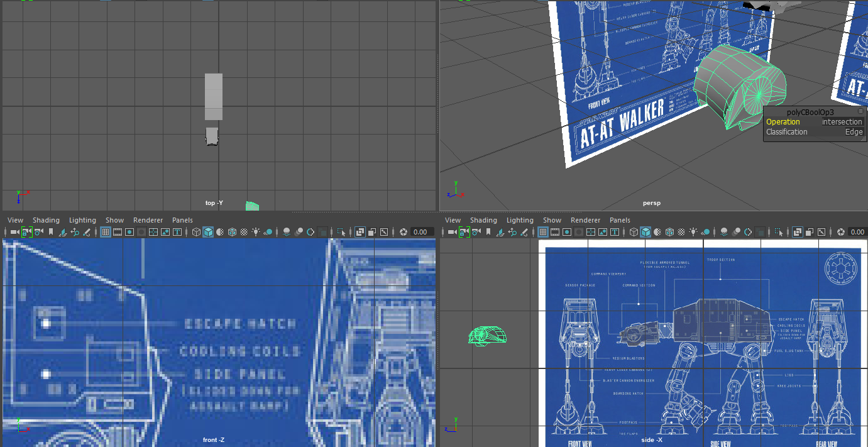Open the Renderer menu of the front panel
Image resolution: width=868 pixels, height=447 pixels.
coord(148,220)
